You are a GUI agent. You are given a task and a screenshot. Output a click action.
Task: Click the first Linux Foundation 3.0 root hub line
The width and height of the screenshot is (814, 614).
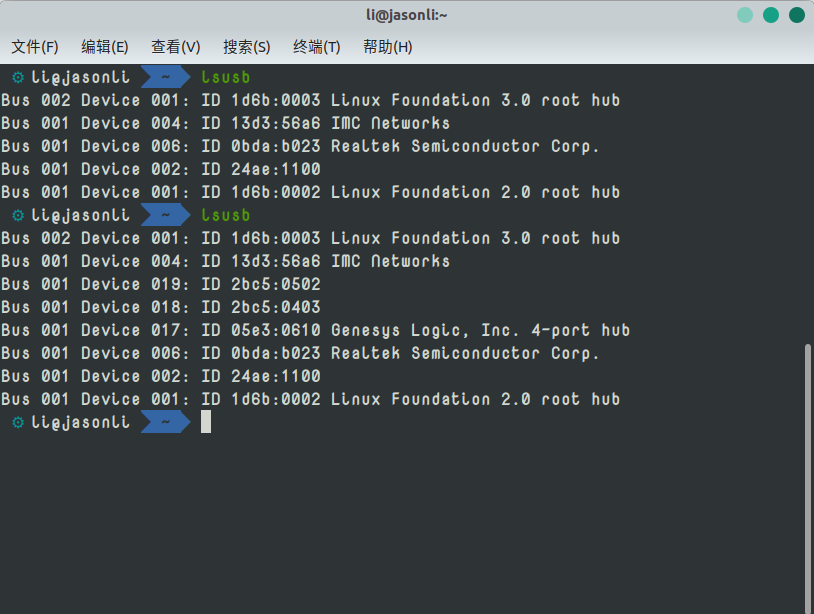click(310, 100)
